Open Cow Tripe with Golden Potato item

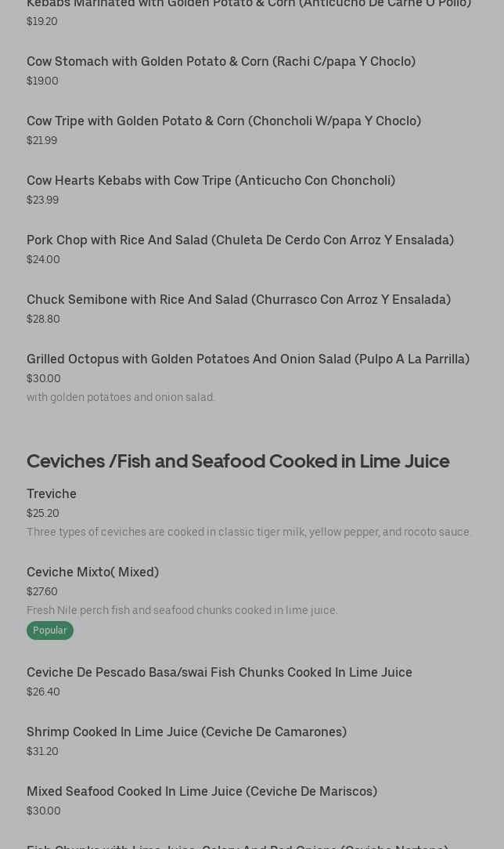(x=223, y=121)
